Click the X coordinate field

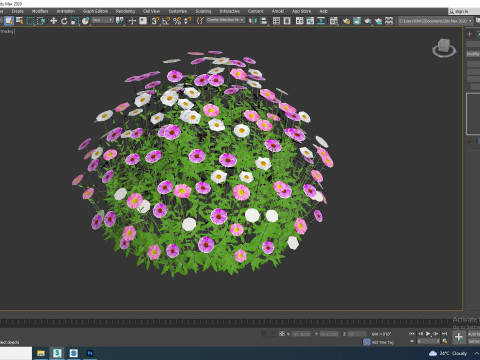pos(301,334)
